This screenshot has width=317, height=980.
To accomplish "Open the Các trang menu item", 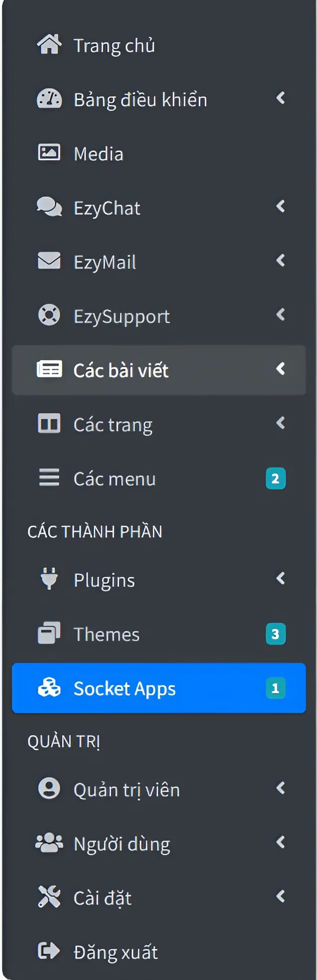I will pos(113,425).
